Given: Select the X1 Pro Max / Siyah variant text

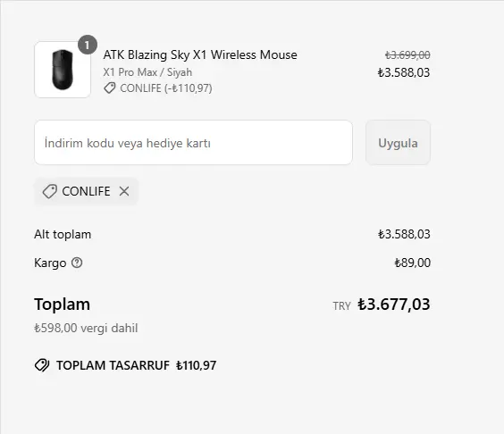Looking at the screenshot, I should click(x=147, y=72).
